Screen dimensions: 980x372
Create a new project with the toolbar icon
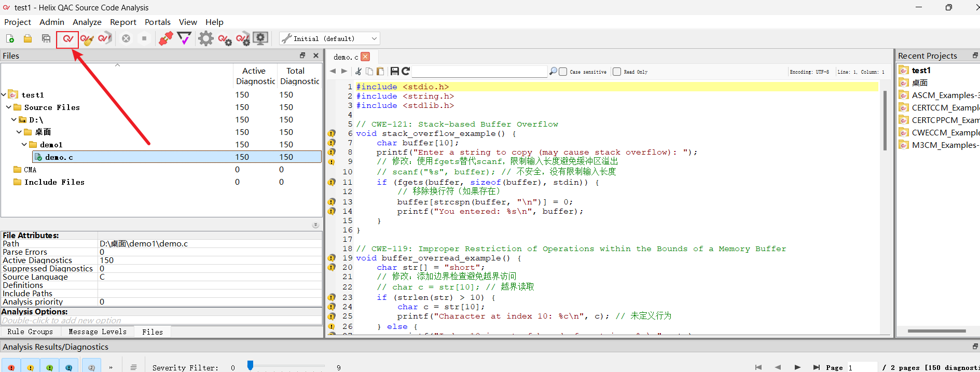coord(10,39)
